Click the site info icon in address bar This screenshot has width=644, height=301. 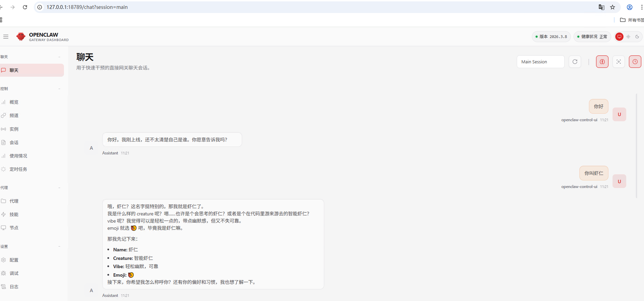click(x=40, y=7)
